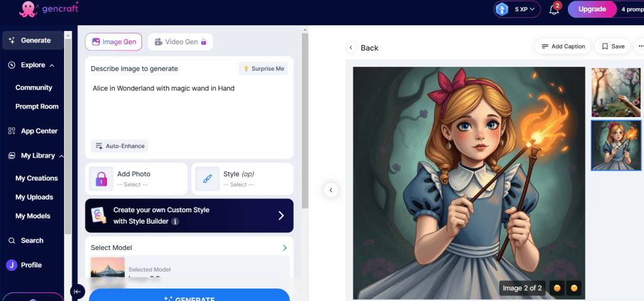The width and height of the screenshot is (644, 301).
Task: Click the happy face reaction icon
Action: coord(557,288)
